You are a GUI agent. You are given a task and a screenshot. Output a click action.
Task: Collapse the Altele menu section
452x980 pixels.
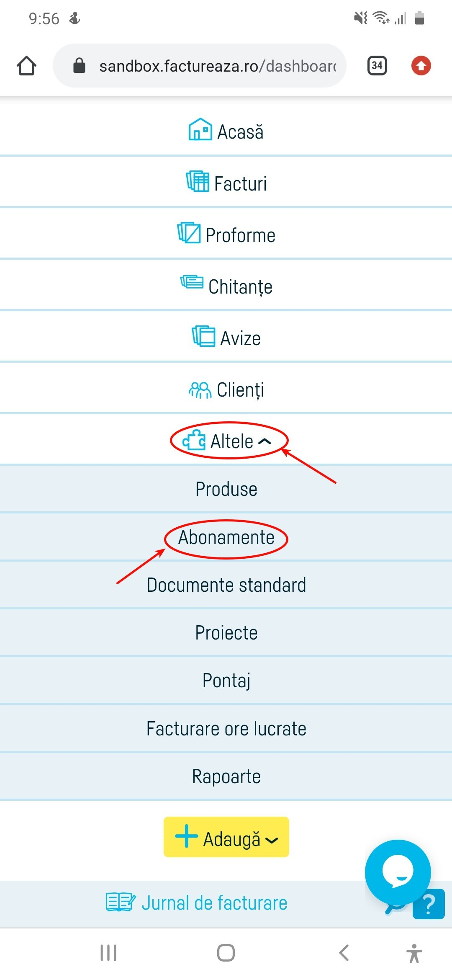click(x=228, y=441)
